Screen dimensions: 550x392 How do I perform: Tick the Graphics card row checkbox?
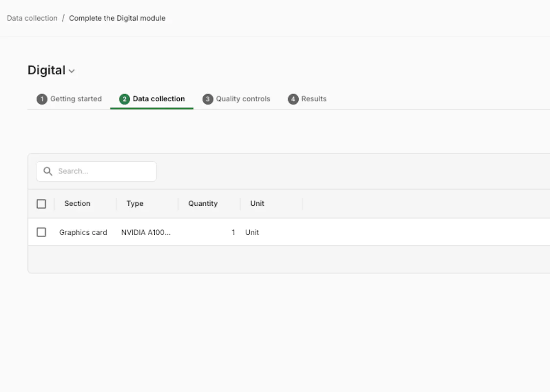click(42, 232)
